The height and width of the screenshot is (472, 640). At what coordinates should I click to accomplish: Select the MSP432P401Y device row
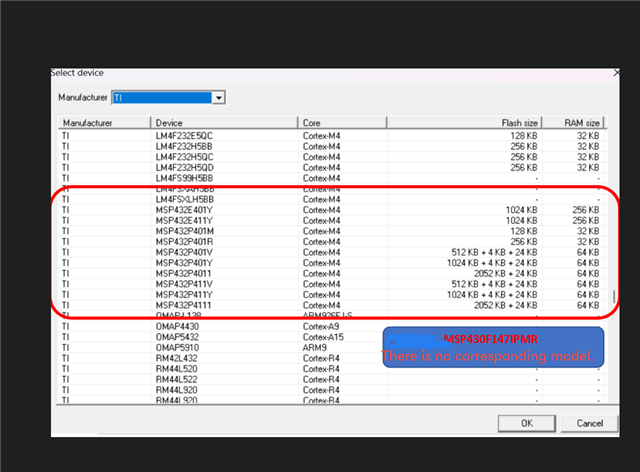(x=332, y=263)
